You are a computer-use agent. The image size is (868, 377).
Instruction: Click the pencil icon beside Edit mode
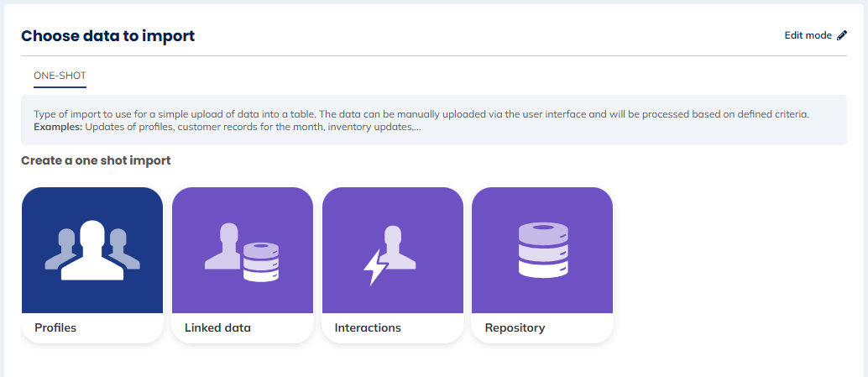(x=842, y=35)
